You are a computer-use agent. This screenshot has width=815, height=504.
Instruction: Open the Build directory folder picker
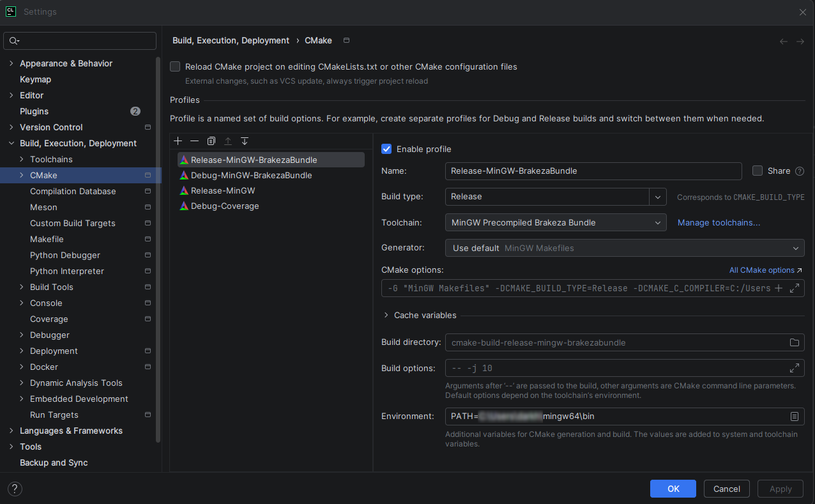[794, 342]
